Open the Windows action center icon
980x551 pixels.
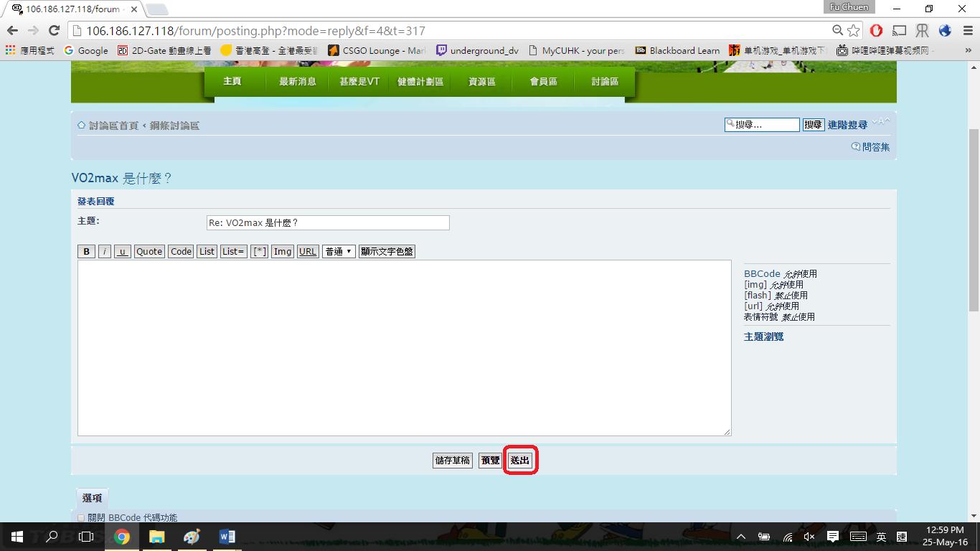click(833, 537)
